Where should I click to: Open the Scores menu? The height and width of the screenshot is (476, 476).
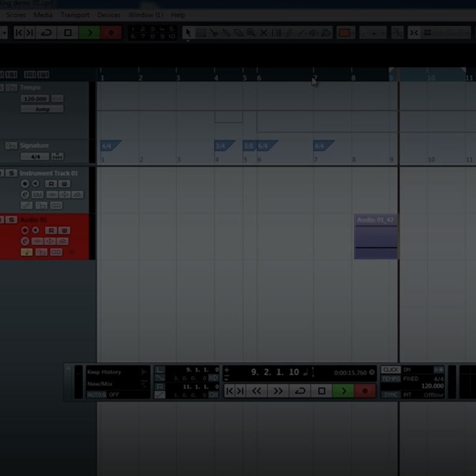(x=16, y=15)
